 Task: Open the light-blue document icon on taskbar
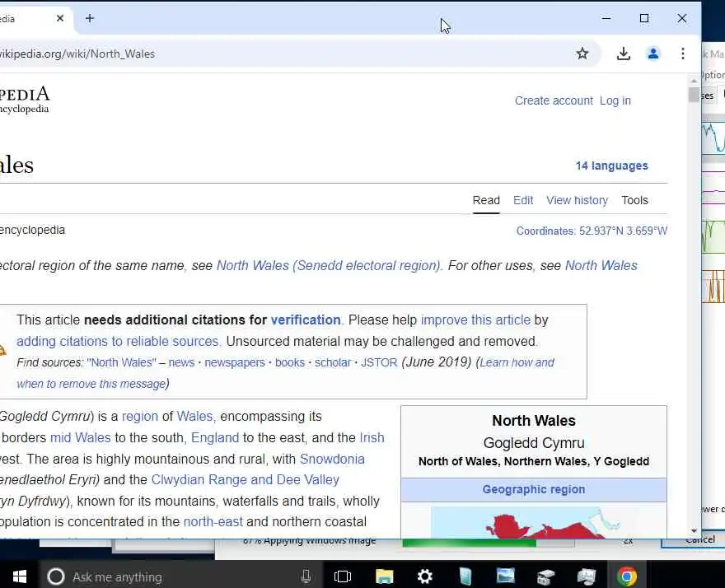tap(465, 576)
